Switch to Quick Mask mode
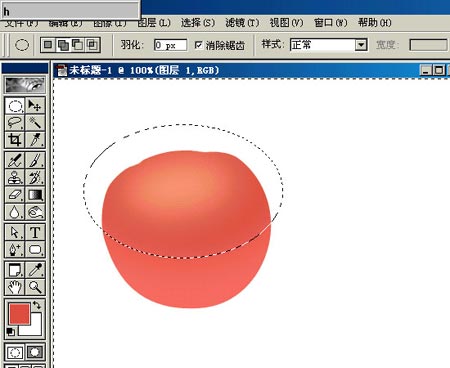The image size is (450, 368). coord(35,352)
